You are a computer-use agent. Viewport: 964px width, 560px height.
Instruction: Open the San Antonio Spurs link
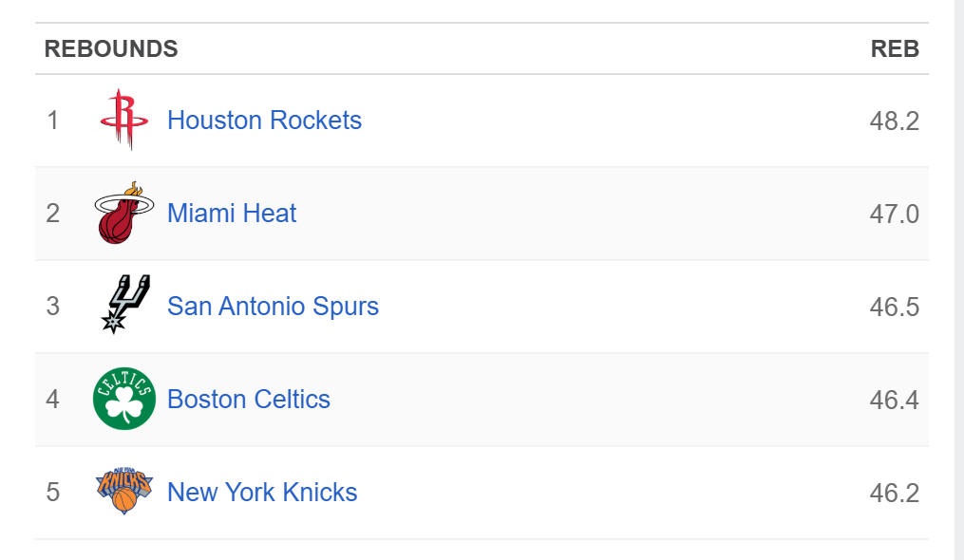click(273, 307)
